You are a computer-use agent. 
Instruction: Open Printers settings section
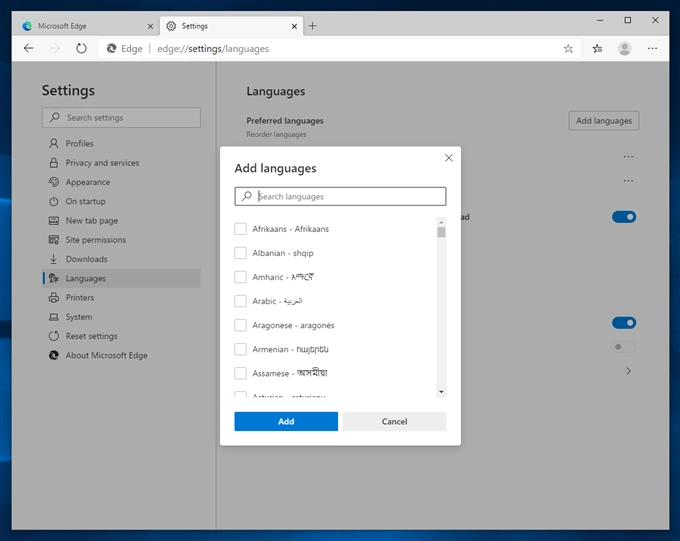pos(121,298)
